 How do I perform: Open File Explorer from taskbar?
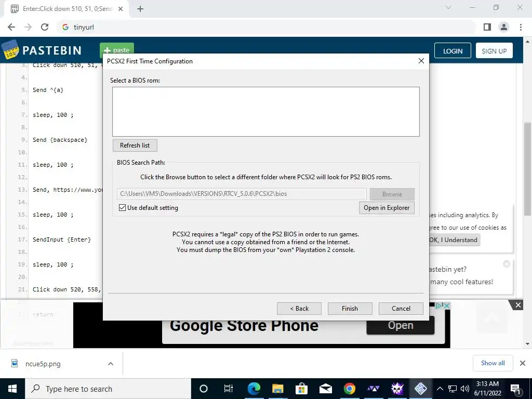(x=277, y=389)
